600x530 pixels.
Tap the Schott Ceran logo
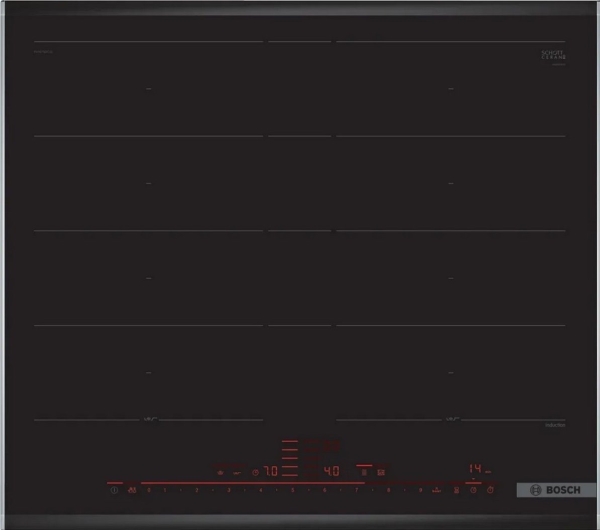(553, 55)
